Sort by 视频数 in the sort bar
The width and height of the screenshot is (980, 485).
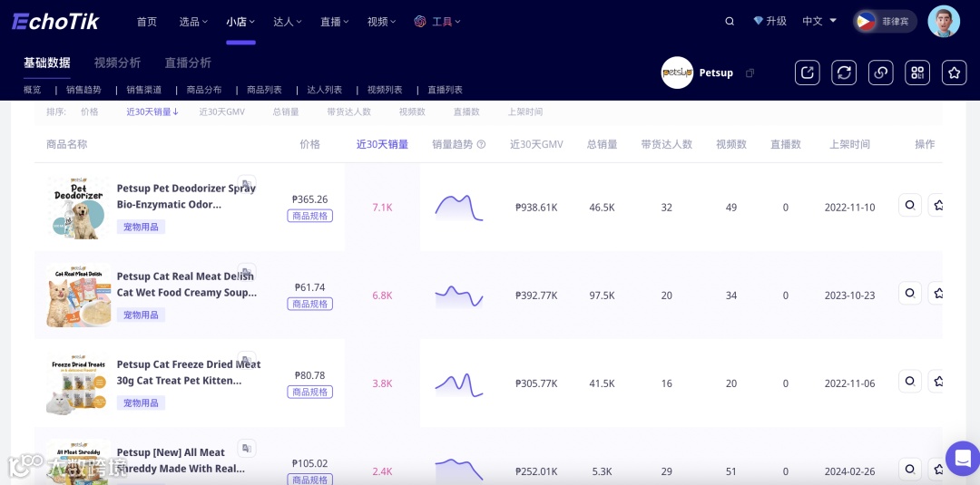pos(412,112)
